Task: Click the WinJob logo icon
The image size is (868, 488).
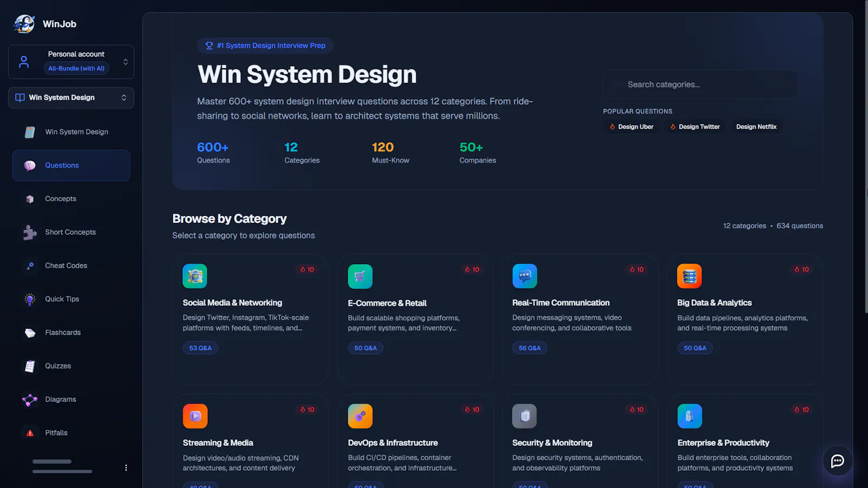Action: coord(24,24)
